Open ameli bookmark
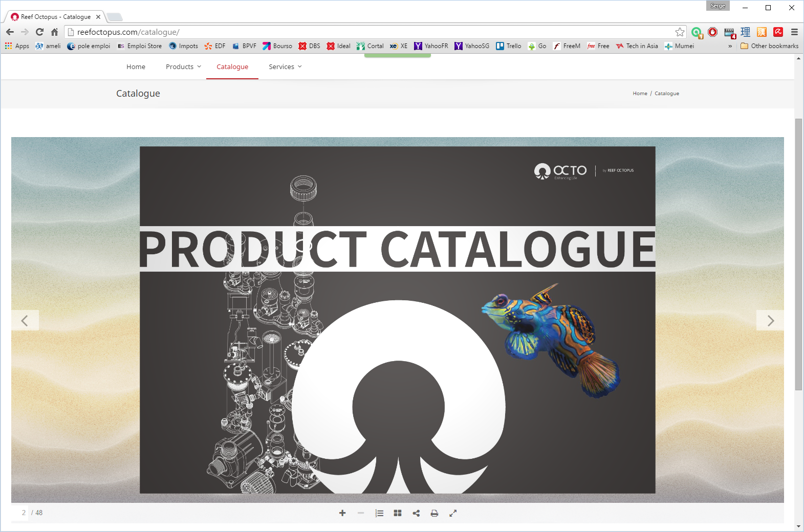Viewport: 804px width, 532px height. 48,46
